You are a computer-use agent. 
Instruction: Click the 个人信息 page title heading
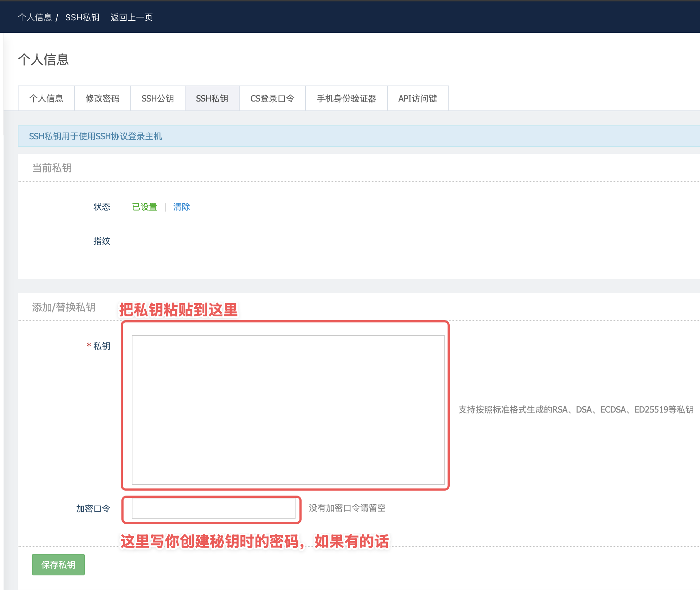click(x=43, y=59)
